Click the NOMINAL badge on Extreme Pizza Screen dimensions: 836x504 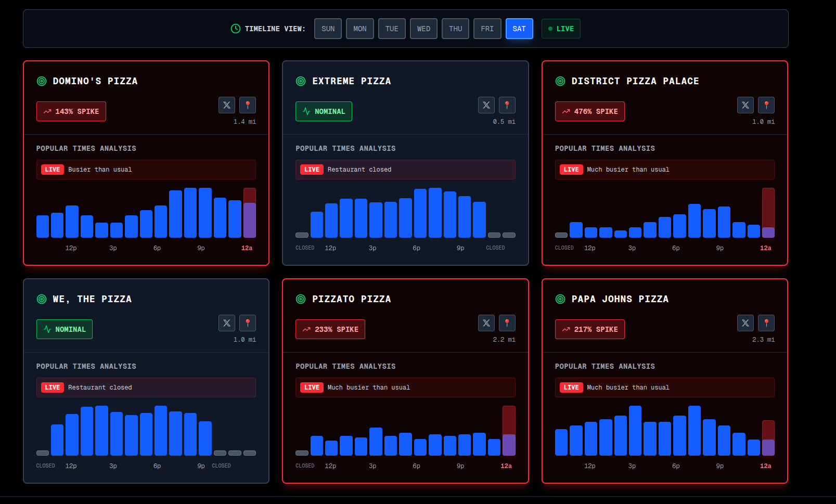click(x=324, y=111)
